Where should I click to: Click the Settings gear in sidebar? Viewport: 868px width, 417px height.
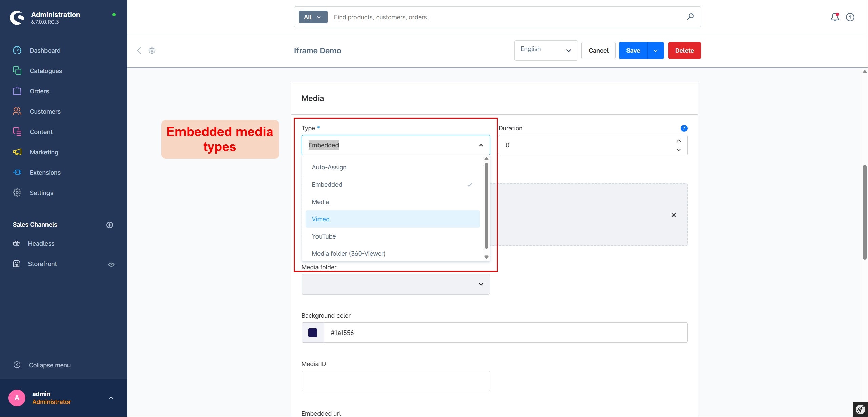click(x=17, y=193)
